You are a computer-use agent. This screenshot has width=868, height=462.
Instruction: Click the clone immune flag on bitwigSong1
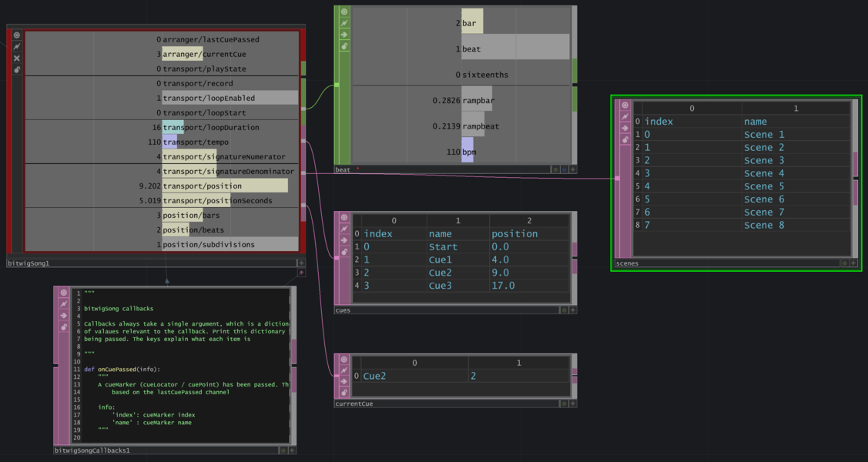[x=17, y=70]
